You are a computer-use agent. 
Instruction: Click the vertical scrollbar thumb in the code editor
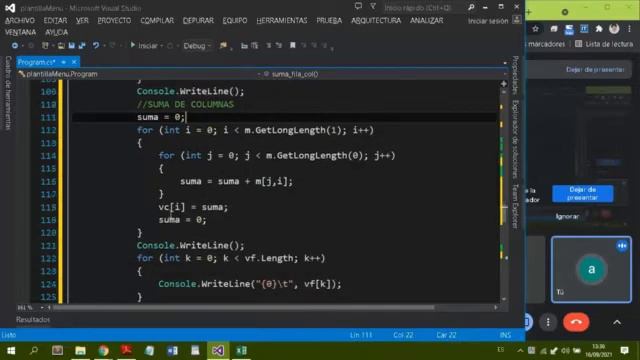pyautogui.click(x=504, y=215)
